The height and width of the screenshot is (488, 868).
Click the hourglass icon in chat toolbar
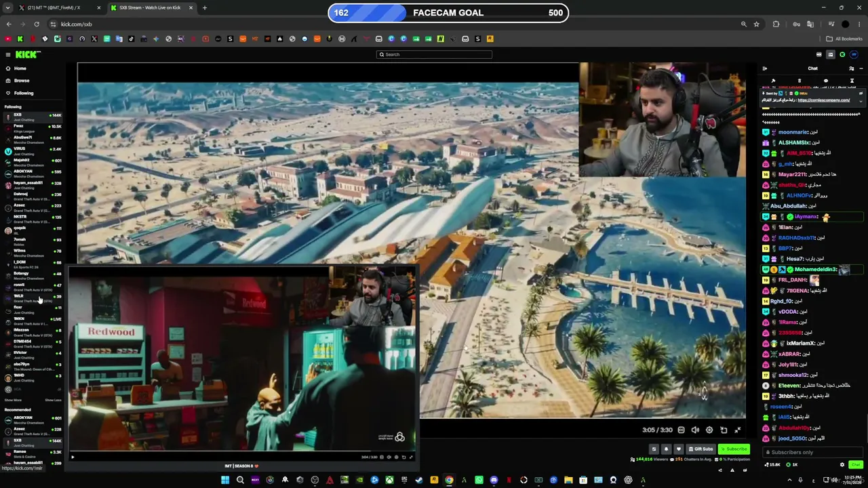pos(852,81)
